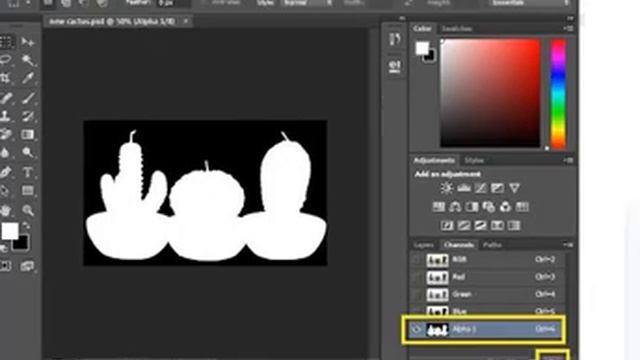Image resolution: width=640 pixels, height=360 pixels.
Task: Select the Crop tool
Action: pos(6,78)
